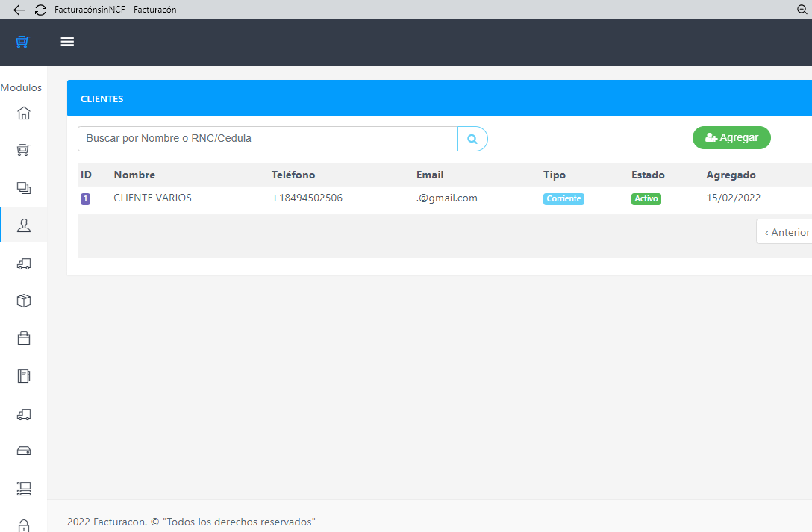Image resolution: width=812 pixels, height=532 pixels.
Task: Click the ID badge 1 of CLIENTE VARIOS
Action: pyautogui.click(x=85, y=198)
